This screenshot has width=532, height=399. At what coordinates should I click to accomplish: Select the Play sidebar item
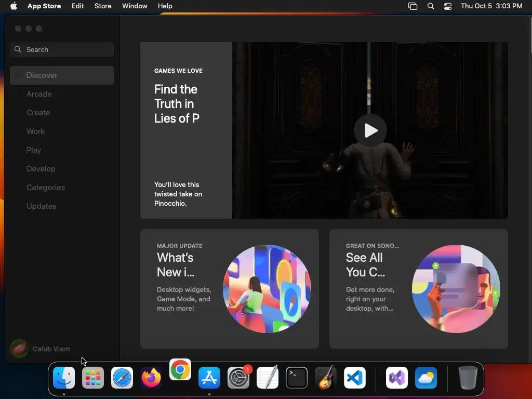[x=62, y=150]
